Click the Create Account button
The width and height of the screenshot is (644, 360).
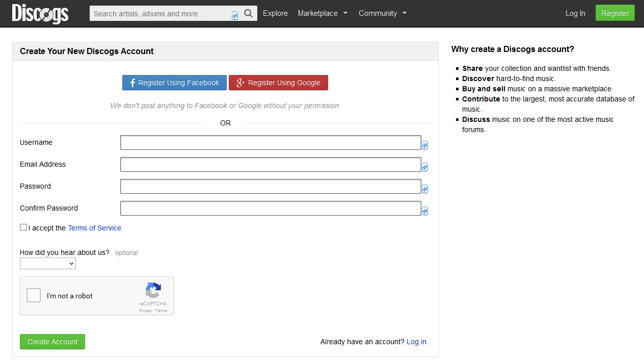(52, 342)
